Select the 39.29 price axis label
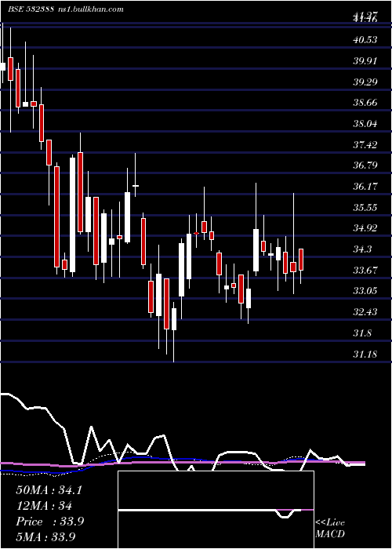 [365, 82]
